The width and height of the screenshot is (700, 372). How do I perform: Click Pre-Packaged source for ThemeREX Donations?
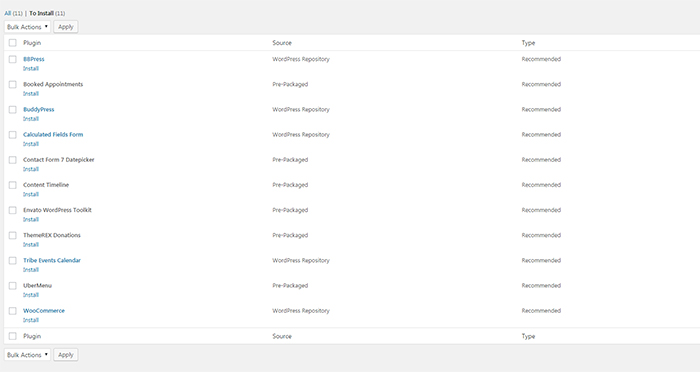(290, 235)
